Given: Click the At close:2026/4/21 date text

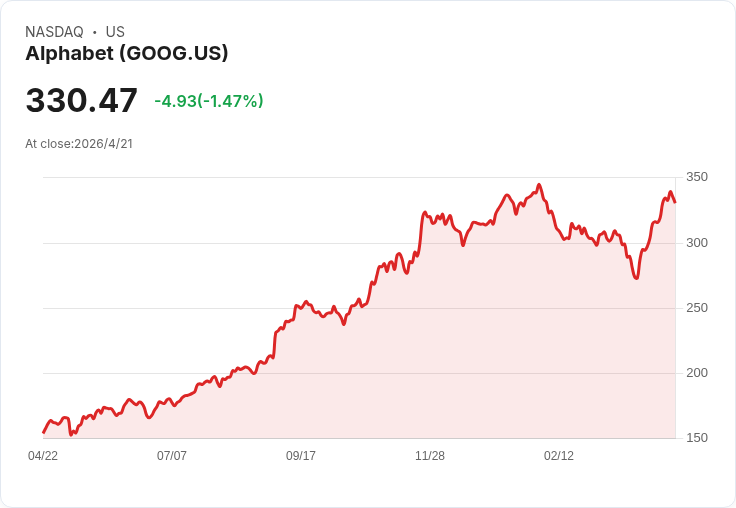Looking at the screenshot, I should tap(79, 144).
